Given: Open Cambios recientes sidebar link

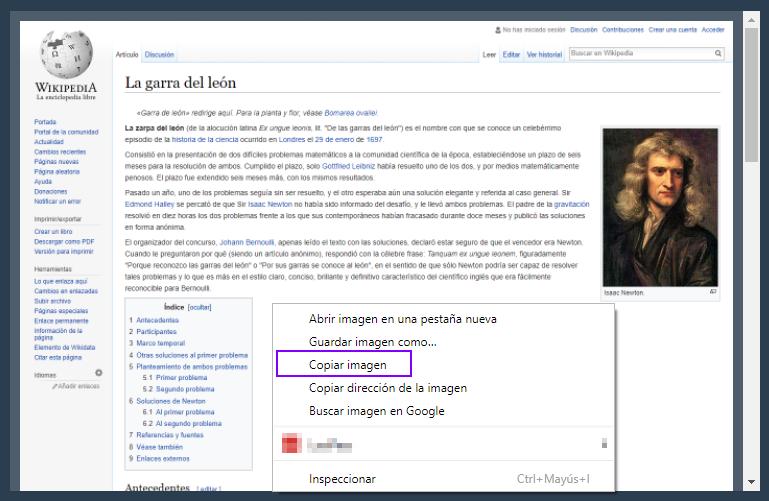Looking at the screenshot, I should tap(60, 152).
